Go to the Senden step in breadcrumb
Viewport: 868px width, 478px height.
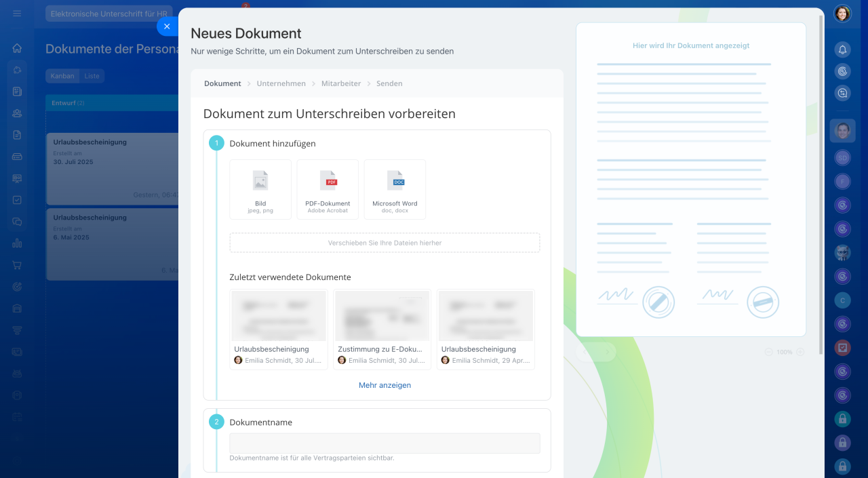389,83
